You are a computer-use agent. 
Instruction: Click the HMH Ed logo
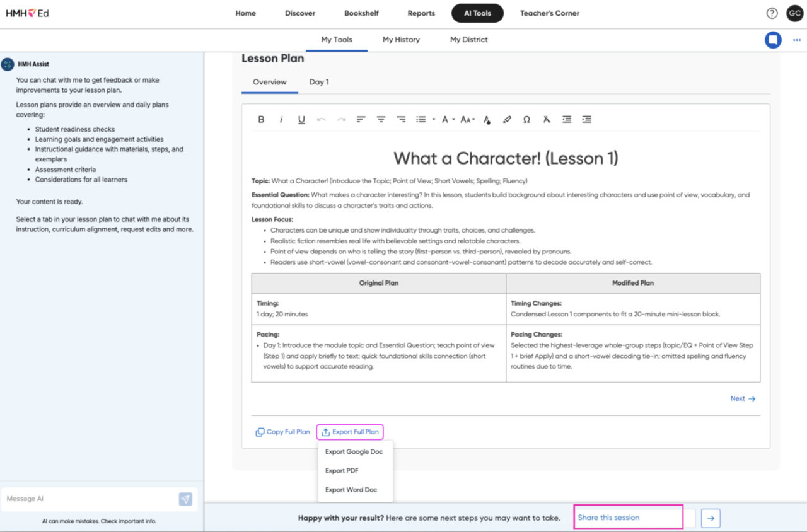point(27,13)
